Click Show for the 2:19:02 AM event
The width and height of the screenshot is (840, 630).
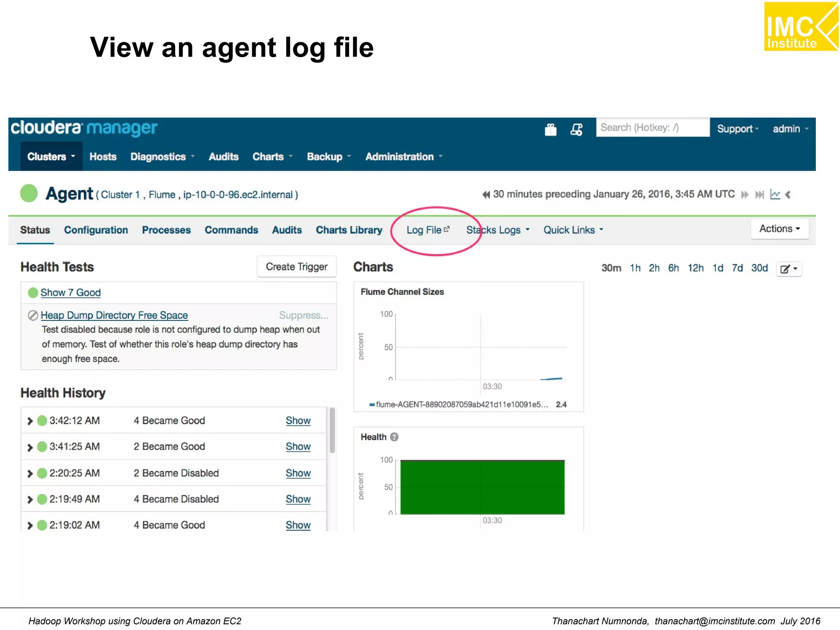pyautogui.click(x=298, y=525)
